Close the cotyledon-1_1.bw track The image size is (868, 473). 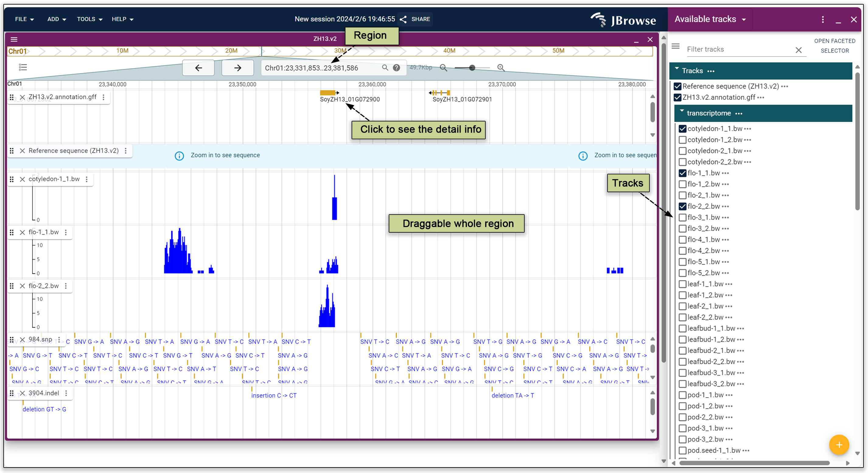pyautogui.click(x=22, y=179)
